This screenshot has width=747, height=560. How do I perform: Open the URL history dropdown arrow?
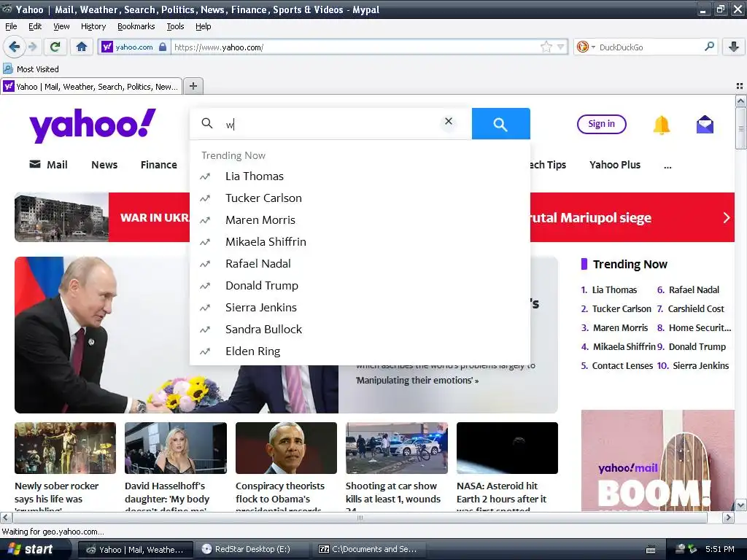coord(561,47)
